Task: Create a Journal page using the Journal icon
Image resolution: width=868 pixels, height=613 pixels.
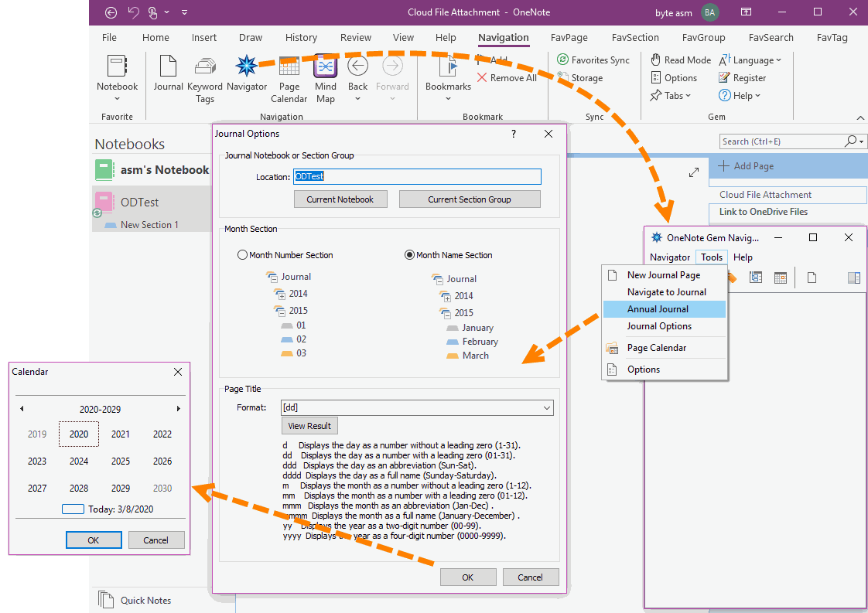Action: [168, 73]
